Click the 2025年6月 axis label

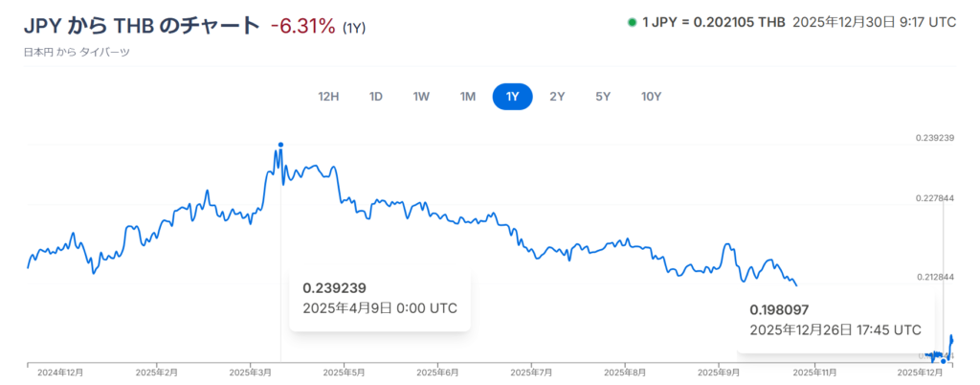coord(438,373)
